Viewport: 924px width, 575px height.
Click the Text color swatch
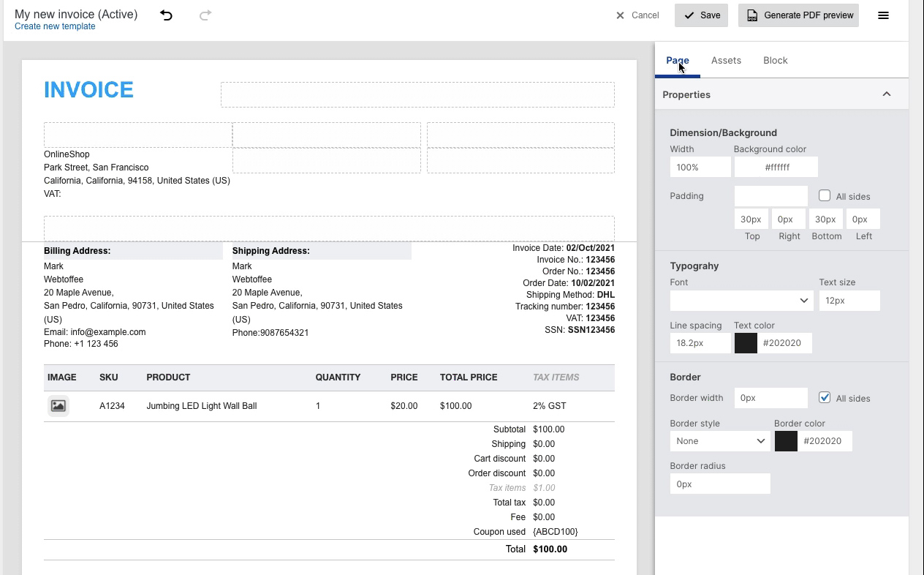pyautogui.click(x=746, y=342)
